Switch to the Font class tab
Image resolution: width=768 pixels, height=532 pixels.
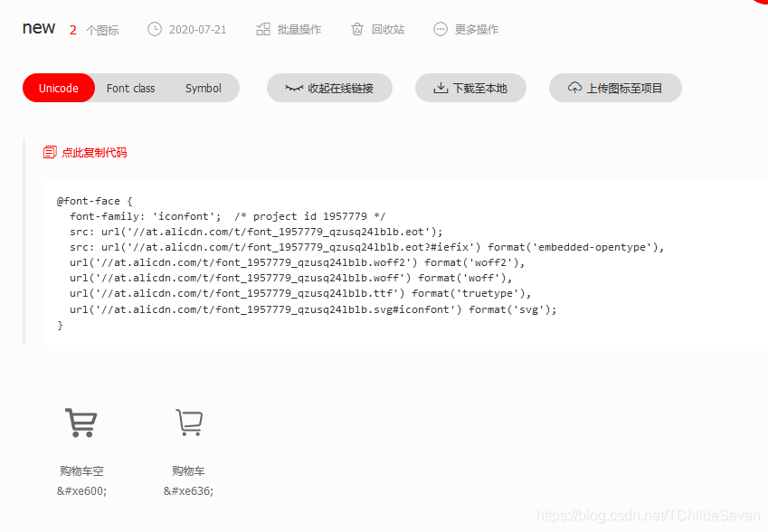131,88
